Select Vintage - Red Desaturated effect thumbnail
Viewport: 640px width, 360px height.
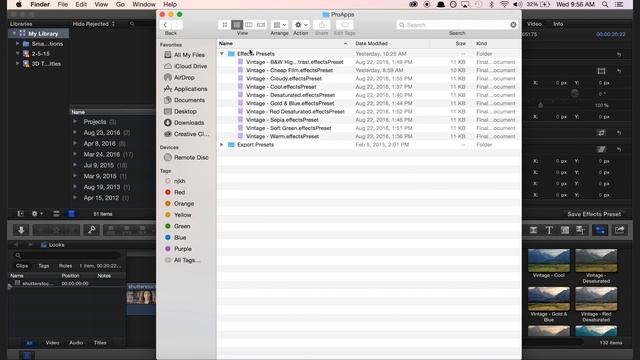(x=596, y=299)
